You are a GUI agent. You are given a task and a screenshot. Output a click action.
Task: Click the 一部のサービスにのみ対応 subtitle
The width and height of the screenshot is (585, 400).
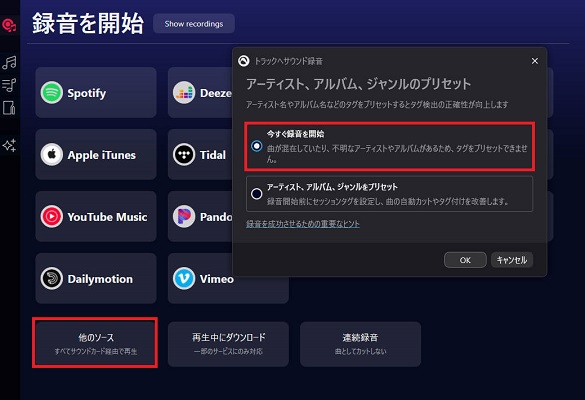tap(228, 351)
